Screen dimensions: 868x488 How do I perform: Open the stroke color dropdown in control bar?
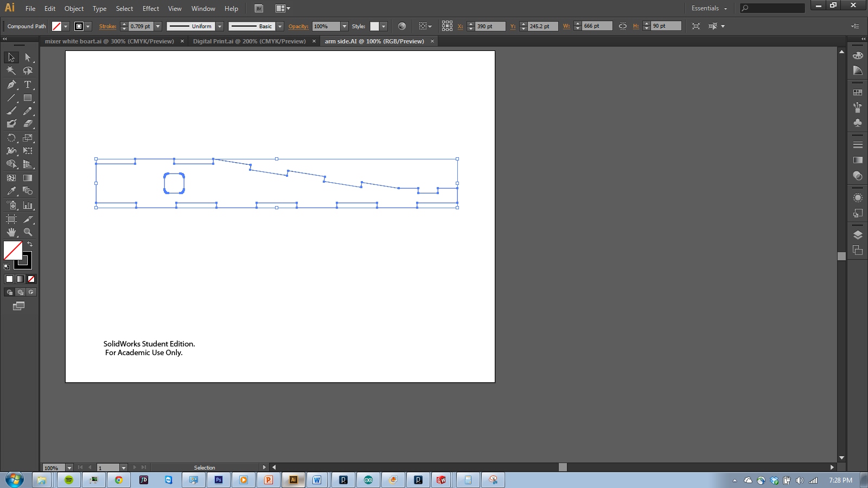click(x=88, y=26)
